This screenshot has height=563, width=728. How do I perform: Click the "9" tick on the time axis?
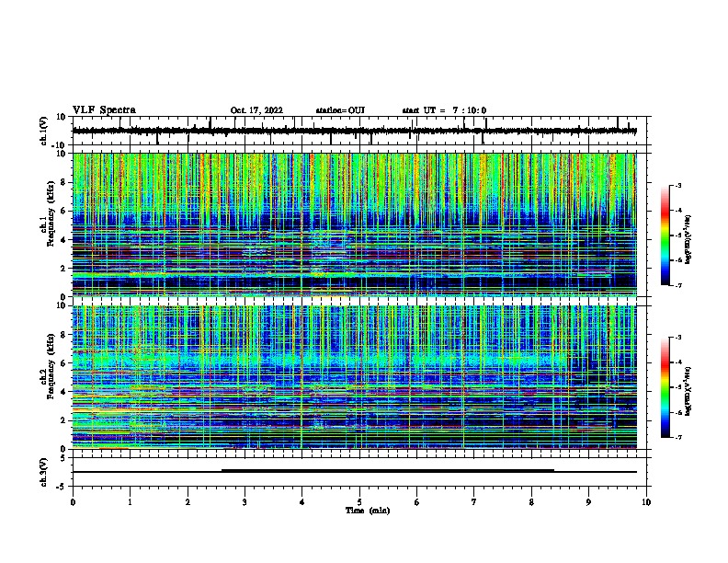point(588,502)
